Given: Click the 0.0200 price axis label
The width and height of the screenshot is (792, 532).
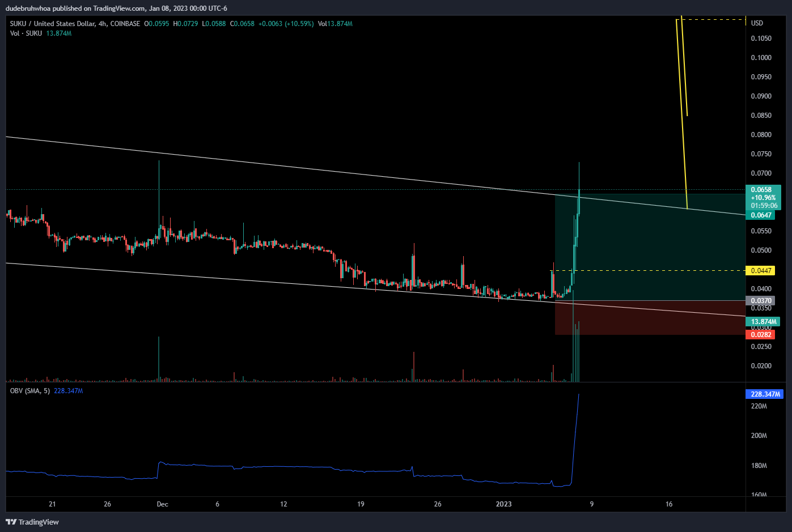Looking at the screenshot, I should 761,366.
